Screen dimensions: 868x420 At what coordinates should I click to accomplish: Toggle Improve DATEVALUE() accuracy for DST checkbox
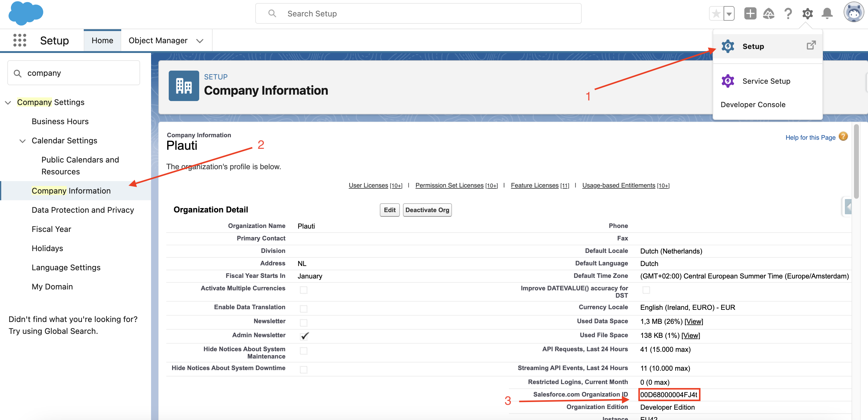(646, 290)
